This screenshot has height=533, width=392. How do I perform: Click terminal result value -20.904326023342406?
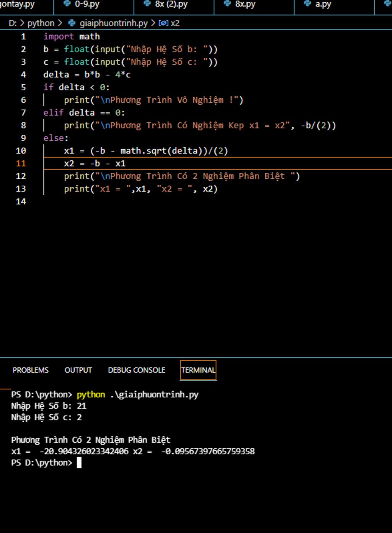point(84,451)
